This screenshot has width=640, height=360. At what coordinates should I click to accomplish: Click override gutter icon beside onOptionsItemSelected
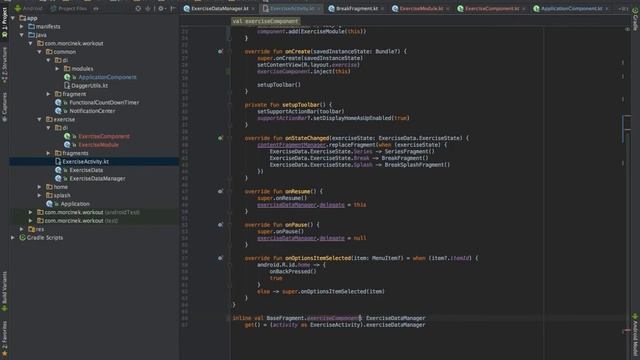pos(220,258)
